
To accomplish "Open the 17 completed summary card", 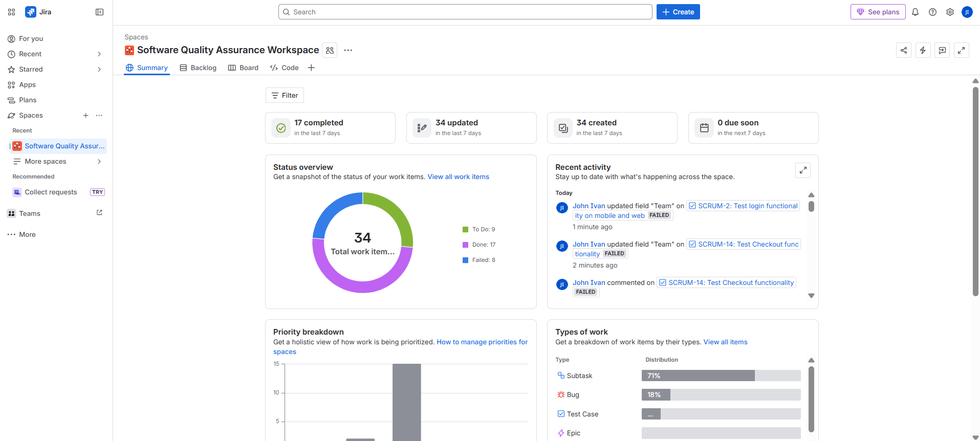I will [x=330, y=128].
